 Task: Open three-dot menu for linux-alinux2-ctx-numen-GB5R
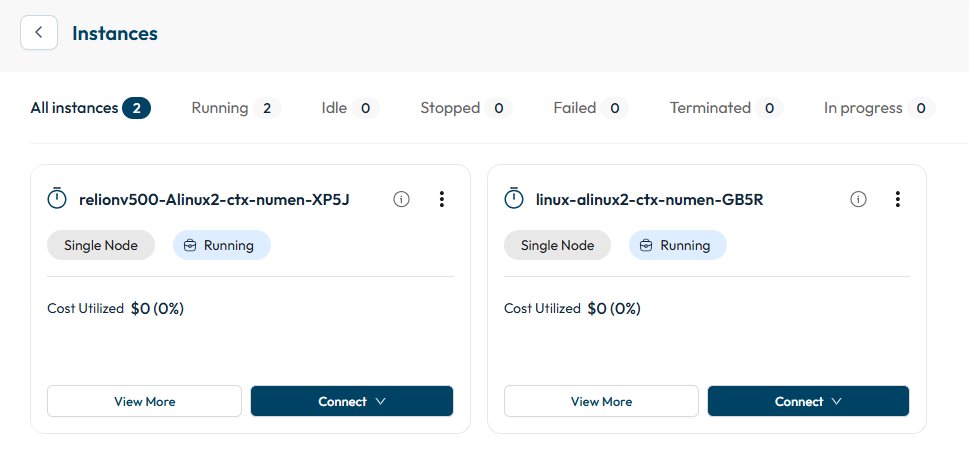click(897, 199)
